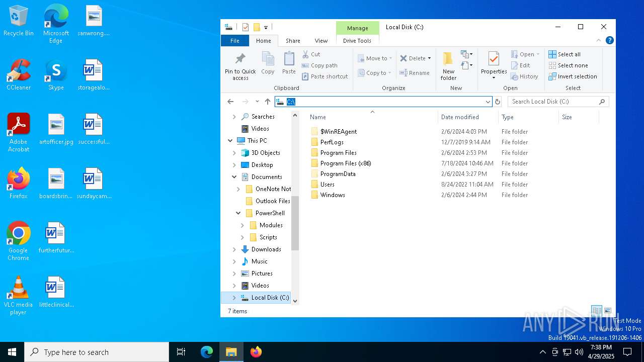This screenshot has width=644, height=362.
Task: Sort by Size column header
Action: point(579,117)
